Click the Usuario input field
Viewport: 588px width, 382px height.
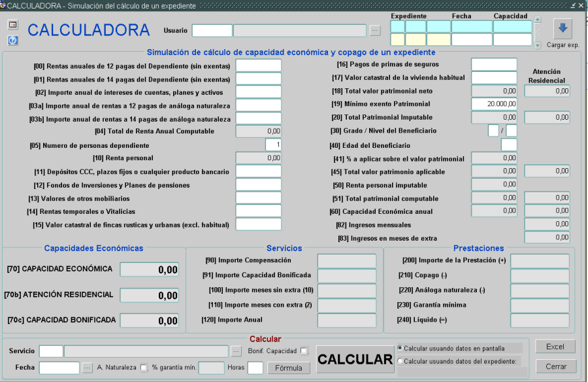point(212,30)
